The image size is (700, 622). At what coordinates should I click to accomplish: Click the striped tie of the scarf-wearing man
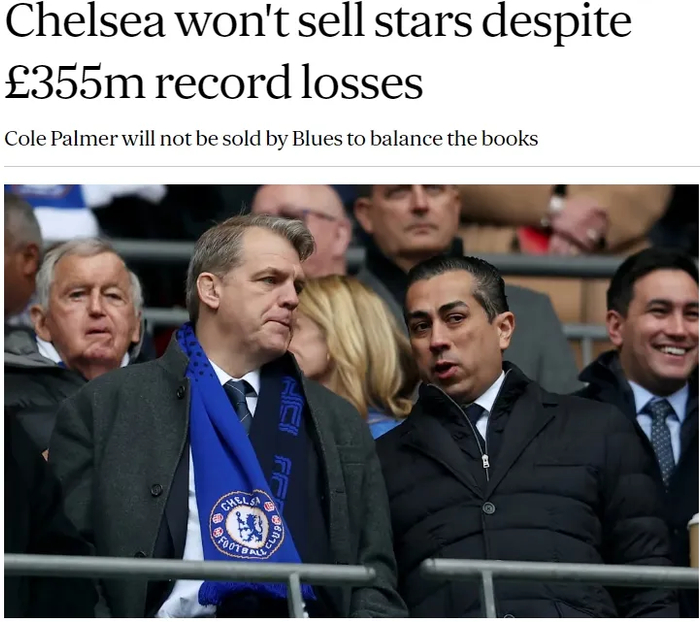(x=239, y=402)
